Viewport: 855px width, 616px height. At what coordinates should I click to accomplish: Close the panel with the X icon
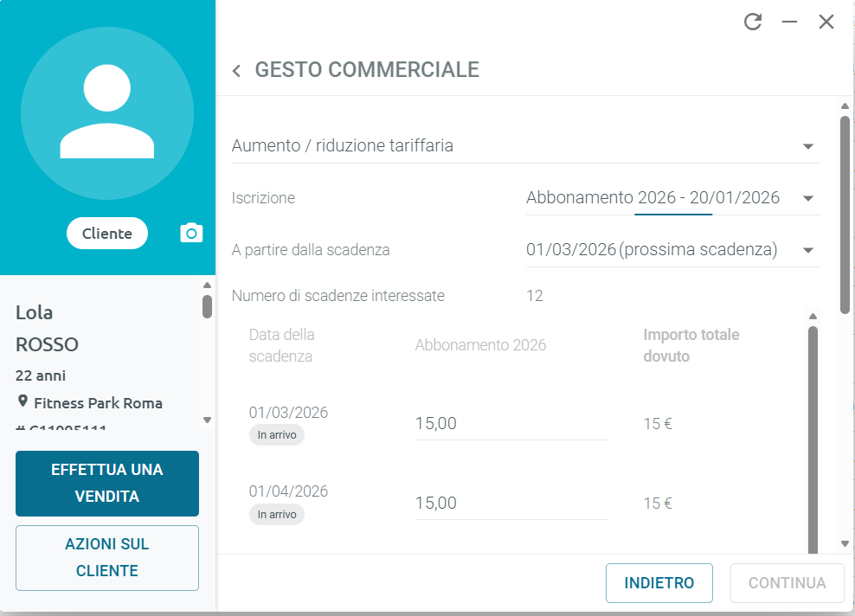click(x=826, y=22)
